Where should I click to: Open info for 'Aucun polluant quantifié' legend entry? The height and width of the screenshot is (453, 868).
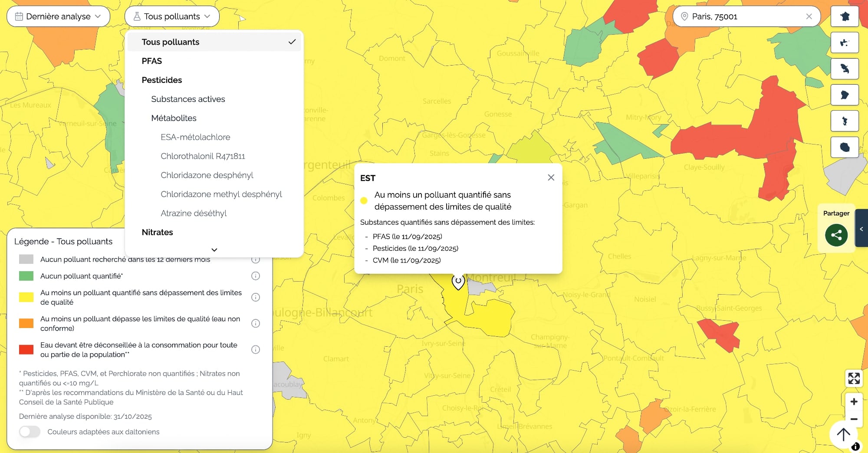(256, 276)
